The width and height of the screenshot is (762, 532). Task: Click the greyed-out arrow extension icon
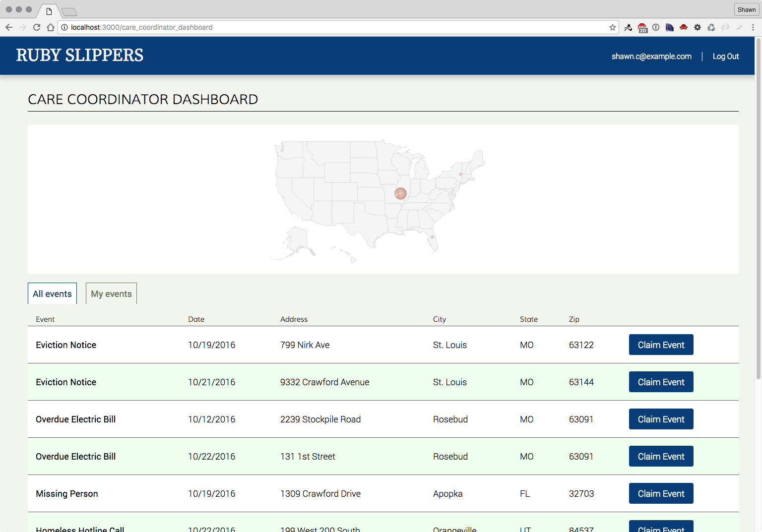[x=739, y=27]
